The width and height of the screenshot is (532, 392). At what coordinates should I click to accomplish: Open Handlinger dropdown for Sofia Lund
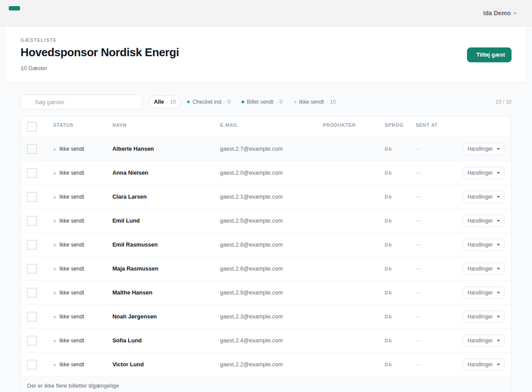coord(484,340)
